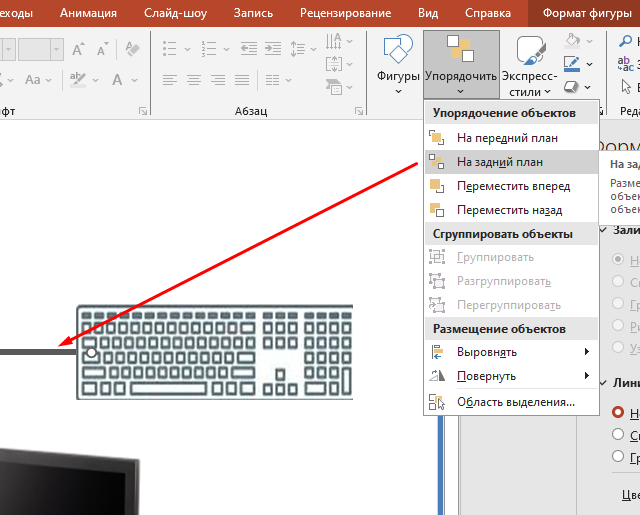Choose Переместить назад

coord(511,210)
